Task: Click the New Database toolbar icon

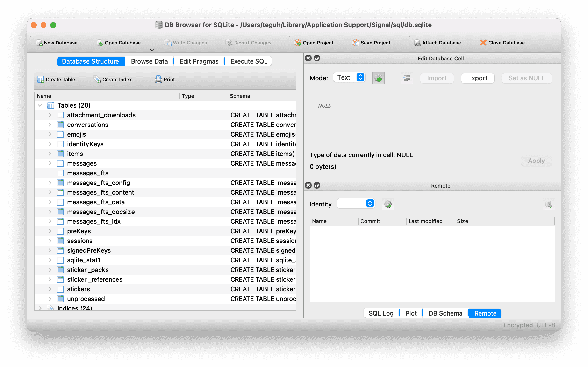Action: pos(39,43)
